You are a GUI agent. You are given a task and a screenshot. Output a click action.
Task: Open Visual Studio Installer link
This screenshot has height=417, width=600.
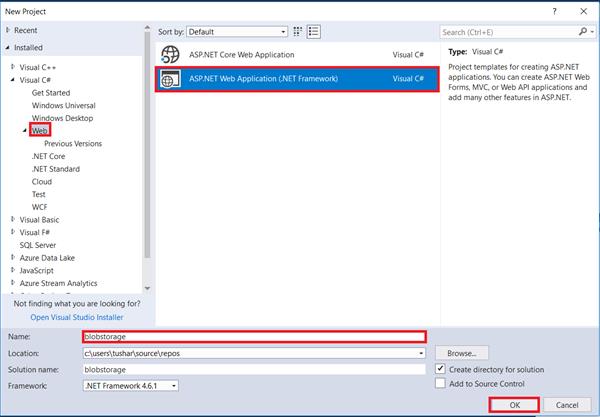tap(76, 317)
